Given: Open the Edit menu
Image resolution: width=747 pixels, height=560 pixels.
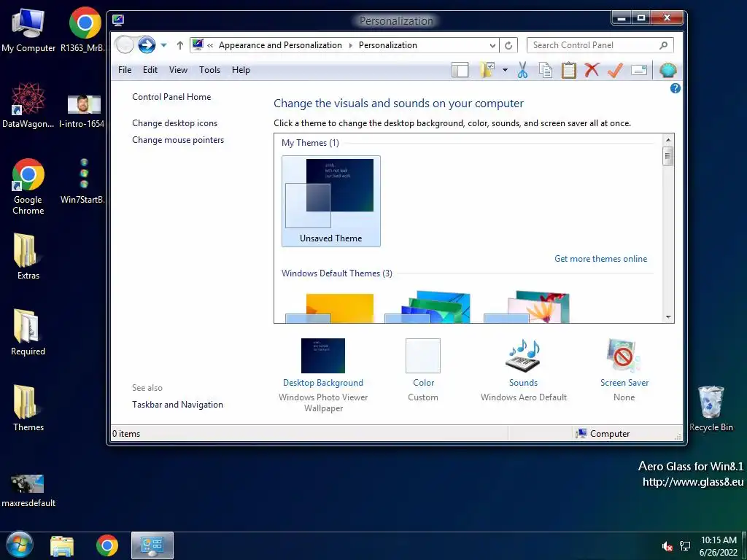Looking at the screenshot, I should click(150, 70).
